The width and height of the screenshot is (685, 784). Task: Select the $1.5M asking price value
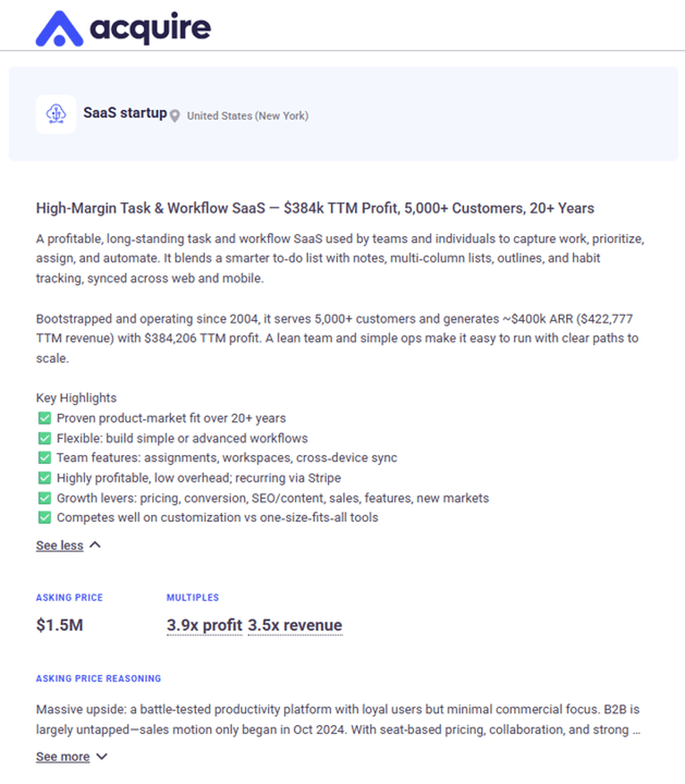coord(59,625)
